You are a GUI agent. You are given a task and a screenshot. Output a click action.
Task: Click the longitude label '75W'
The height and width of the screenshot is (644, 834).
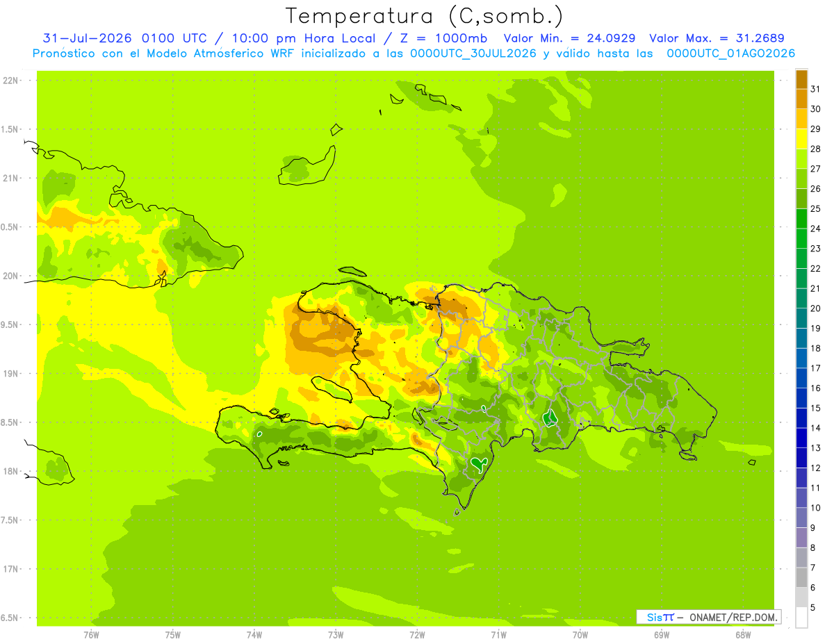pos(172,634)
